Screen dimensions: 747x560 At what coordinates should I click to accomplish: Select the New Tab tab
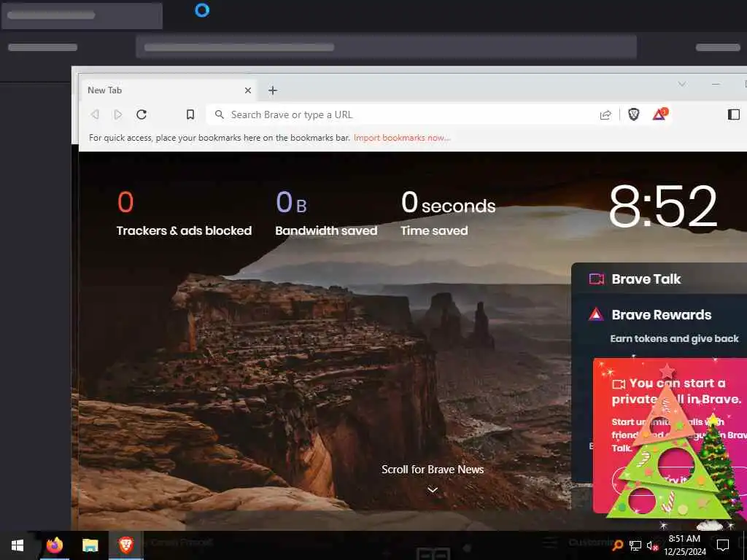(x=168, y=90)
